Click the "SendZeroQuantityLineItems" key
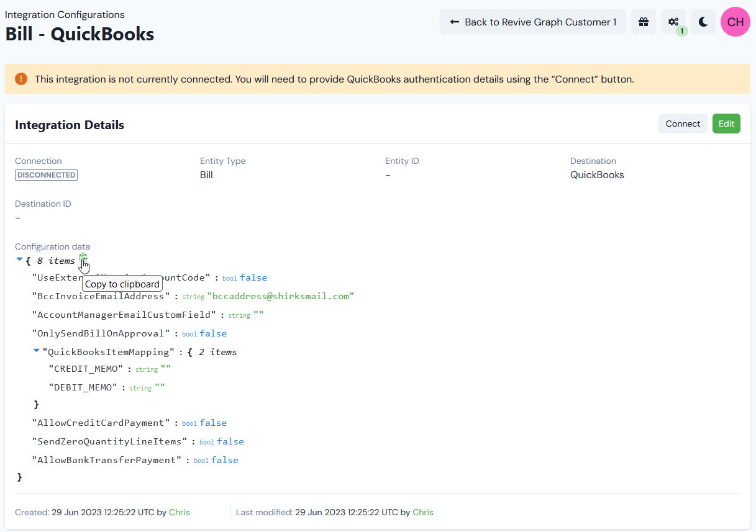This screenshot has height=532, width=756. [110, 441]
